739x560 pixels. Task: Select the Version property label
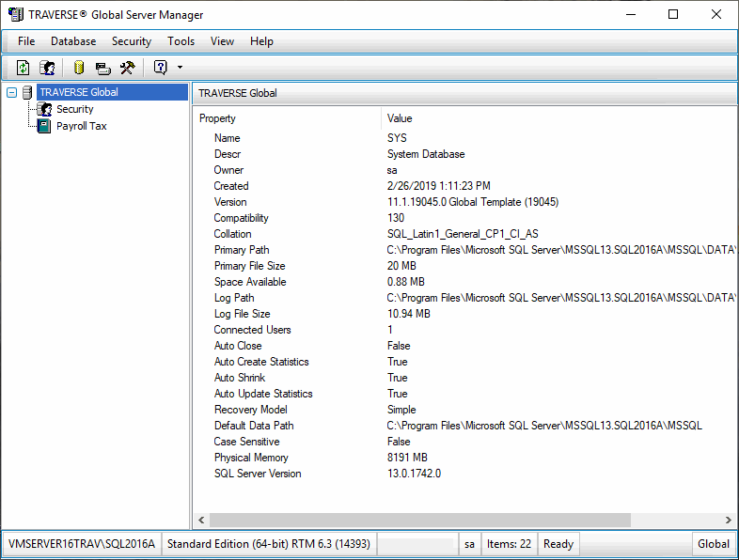tap(230, 202)
